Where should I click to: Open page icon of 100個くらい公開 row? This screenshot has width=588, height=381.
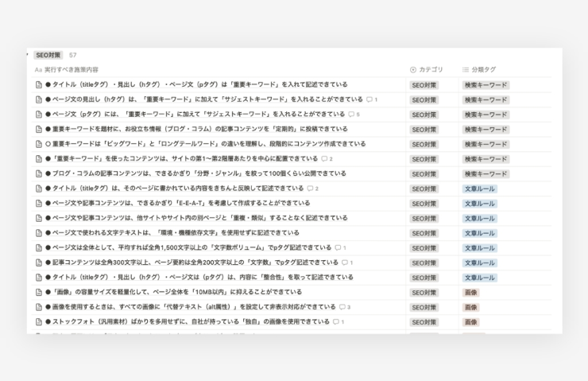tap(39, 173)
